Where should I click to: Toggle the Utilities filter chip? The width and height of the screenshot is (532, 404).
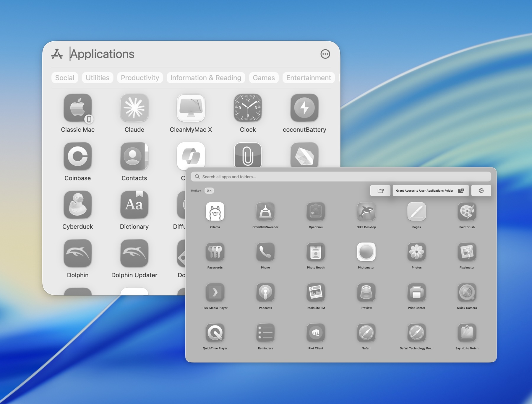[x=98, y=78]
